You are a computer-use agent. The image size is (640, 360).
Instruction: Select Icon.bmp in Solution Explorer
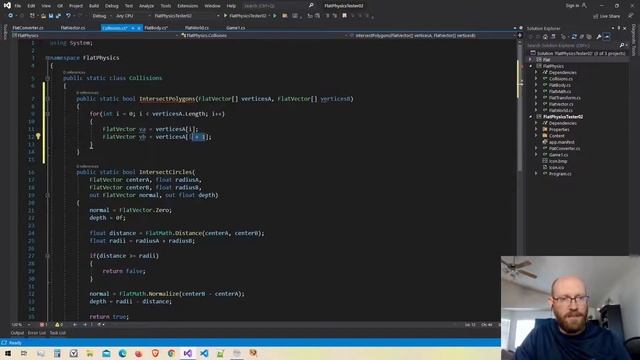point(558,161)
